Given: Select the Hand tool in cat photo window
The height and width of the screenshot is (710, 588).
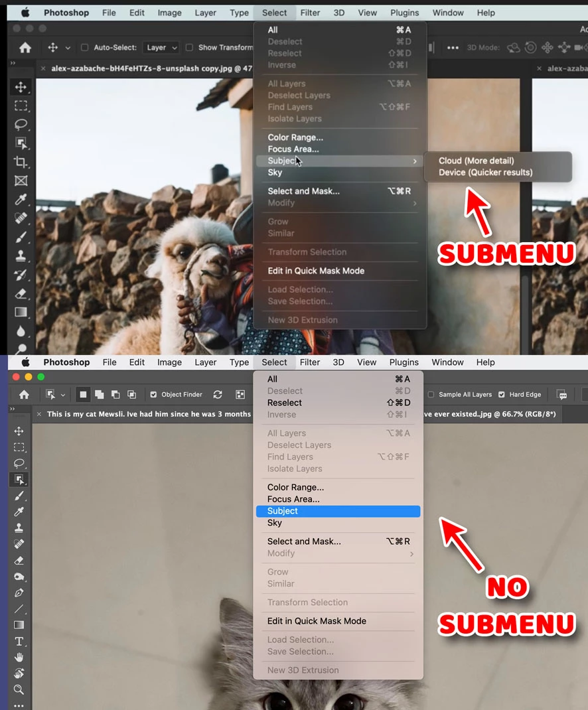Looking at the screenshot, I should (19, 658).
